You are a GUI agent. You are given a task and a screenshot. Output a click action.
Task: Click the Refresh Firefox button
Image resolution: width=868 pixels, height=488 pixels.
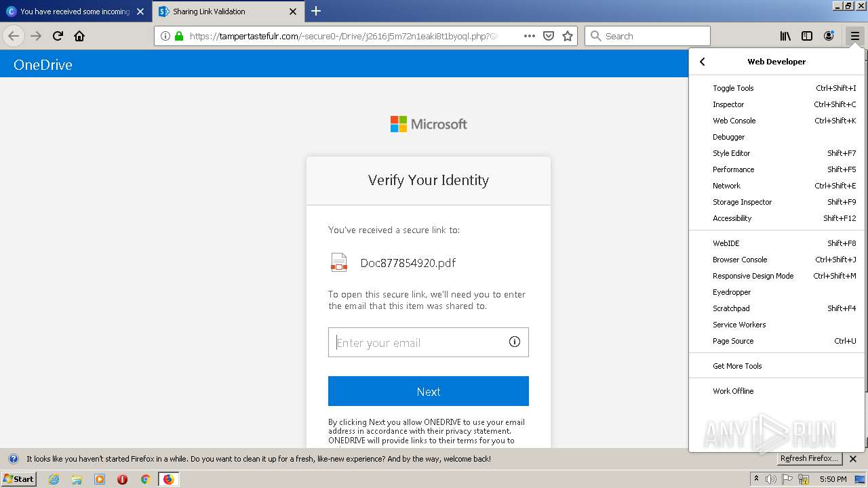(x=810, y=459)
